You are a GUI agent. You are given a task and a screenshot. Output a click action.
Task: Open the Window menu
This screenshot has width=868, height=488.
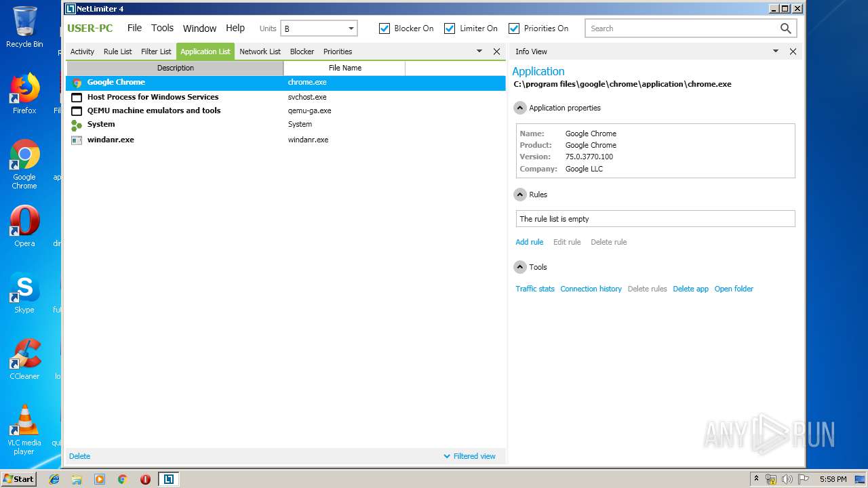pos(199,28)
